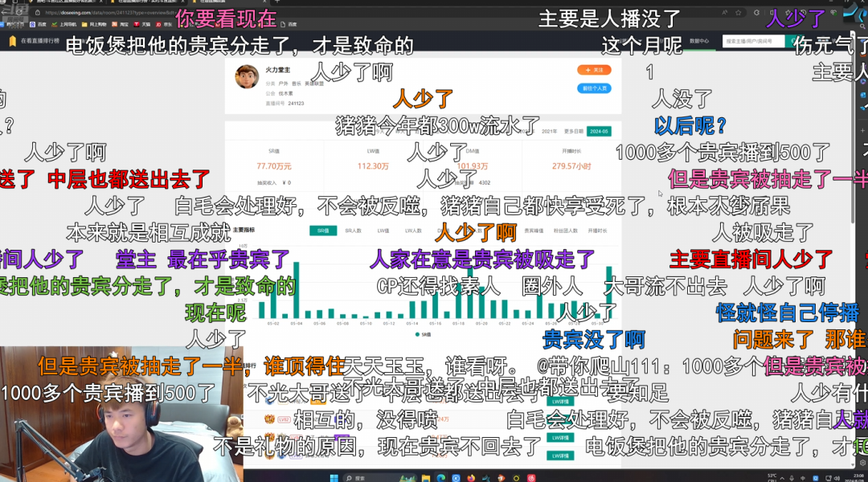Click the 户外 category tag
The image size is (868, 482).
click(x=283, y=84)
